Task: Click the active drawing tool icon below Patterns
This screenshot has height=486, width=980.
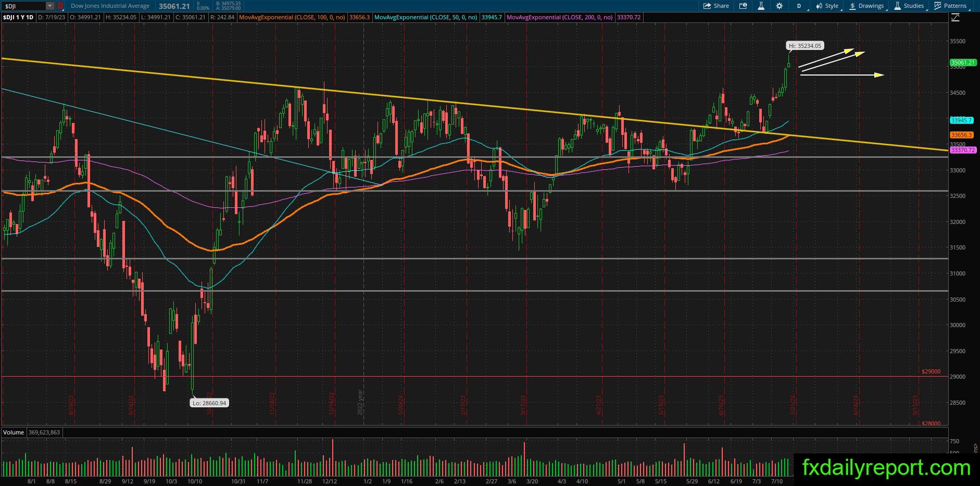Action: pyautogui.click(x=955, y=18)
